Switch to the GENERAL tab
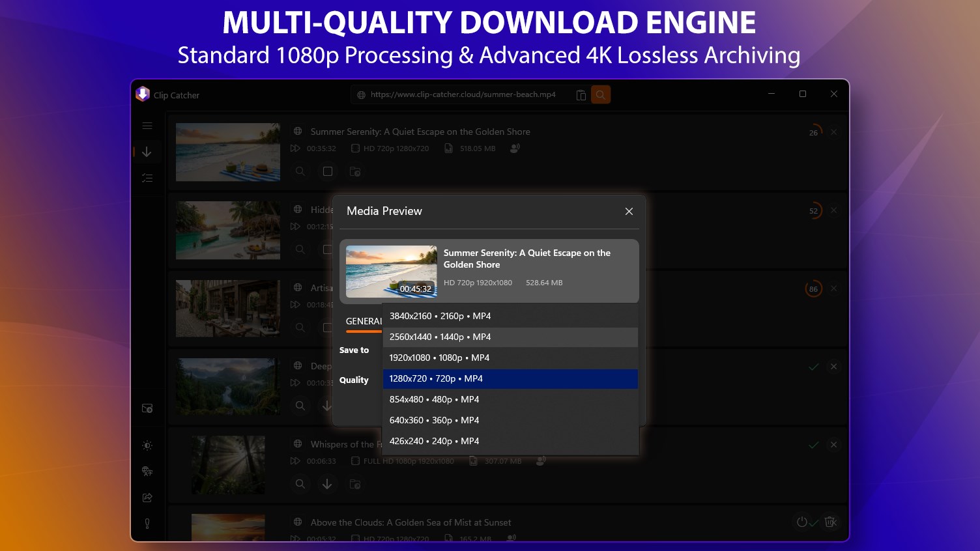The width and height of the screenshot is (980, 551). coord(364,321)
